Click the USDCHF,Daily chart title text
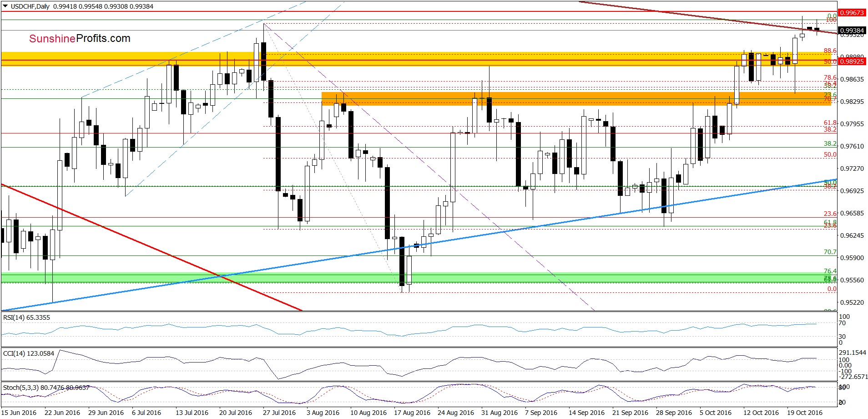This screenshot has width=868, height=419. point(30,6)
